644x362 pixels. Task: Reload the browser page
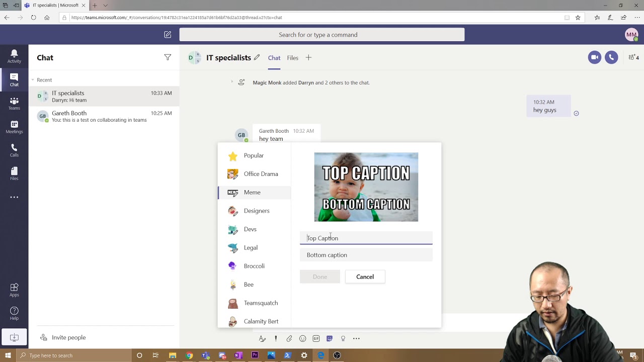click(33, 18)
